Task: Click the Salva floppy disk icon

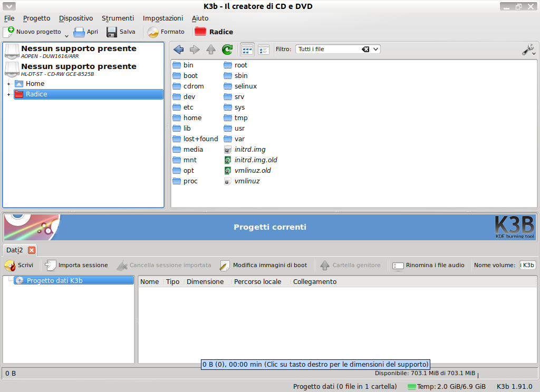Action: tap(112, 32)
